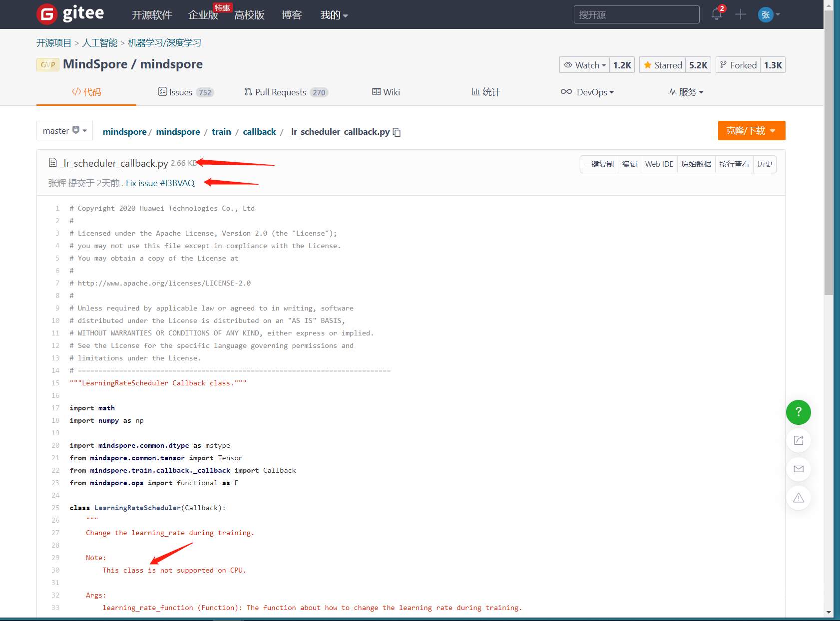Click the scrollbar up arrow

(x=829, y=5)
